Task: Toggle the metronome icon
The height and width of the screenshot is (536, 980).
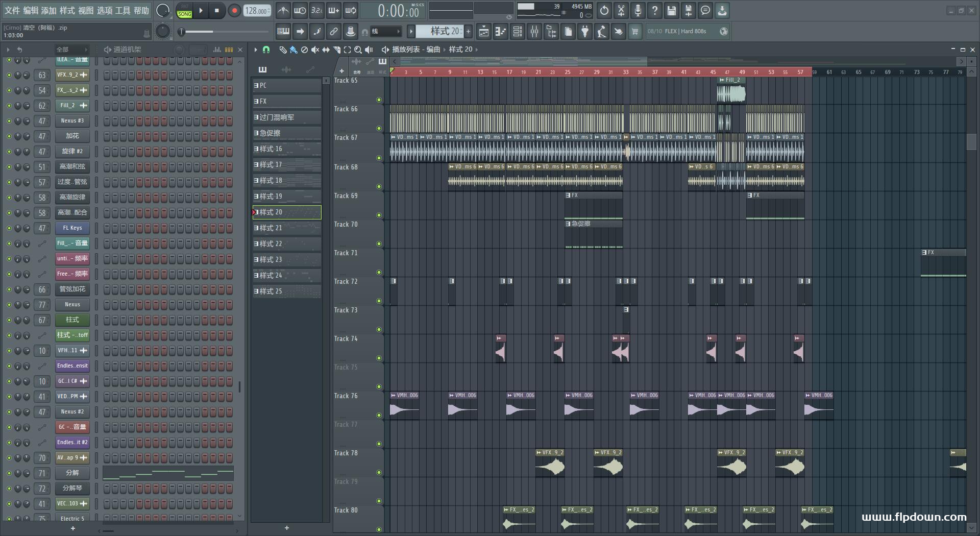Action: 283,10
